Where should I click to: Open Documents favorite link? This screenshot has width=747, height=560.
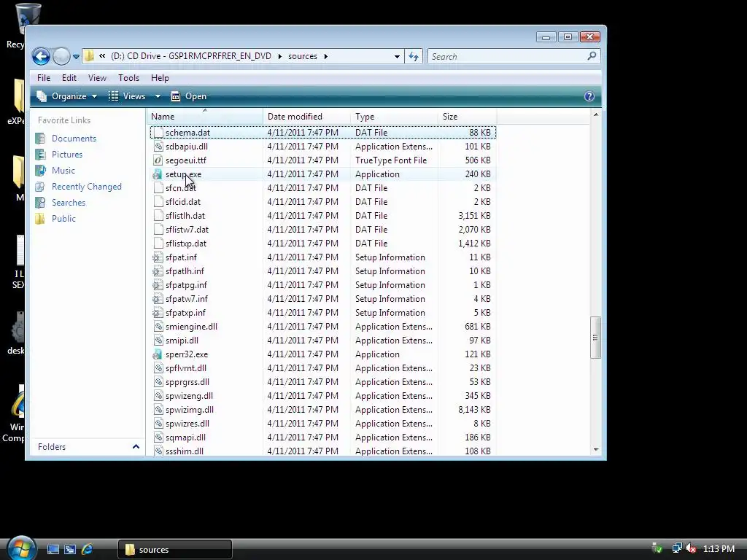[74, 139]
